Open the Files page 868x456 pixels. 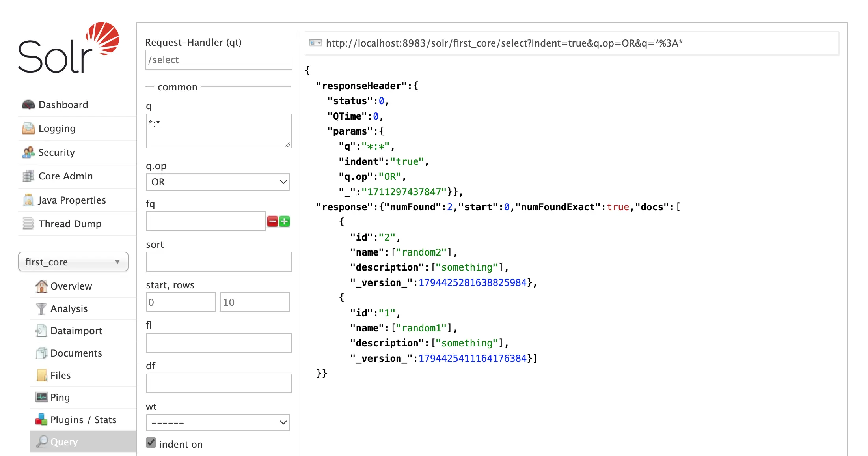(60, 375)
